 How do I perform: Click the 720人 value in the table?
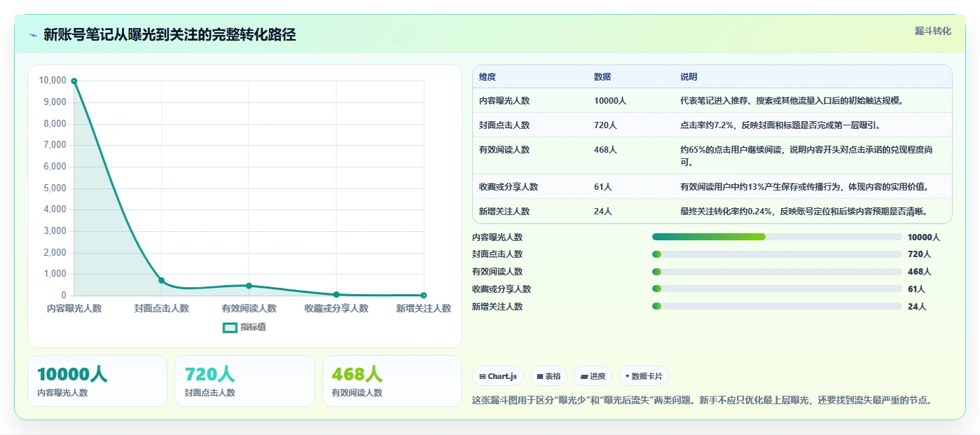coord(605,125)
